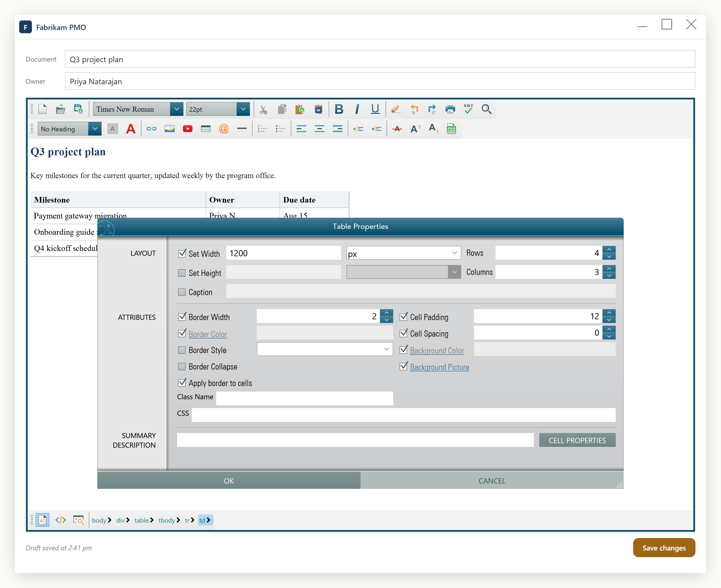Click the Insert table icon
This screenshot has width=721, height=588.
click(206, 129)
